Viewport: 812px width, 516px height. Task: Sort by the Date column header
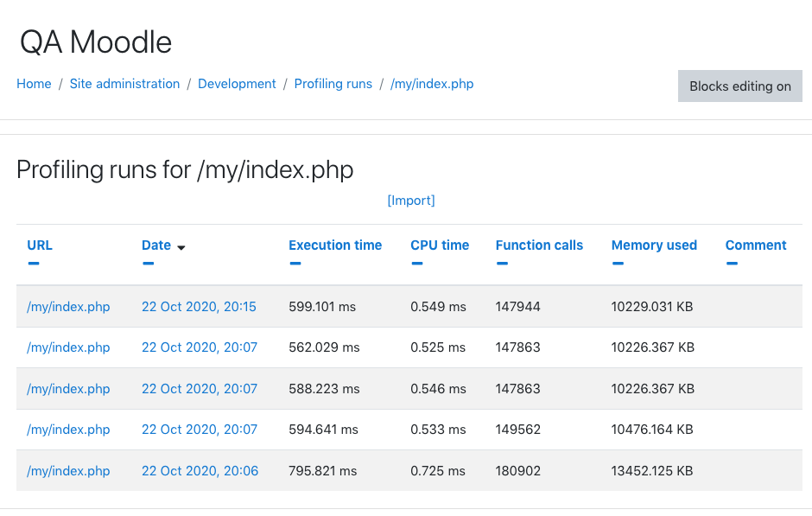tap(156, 245)
